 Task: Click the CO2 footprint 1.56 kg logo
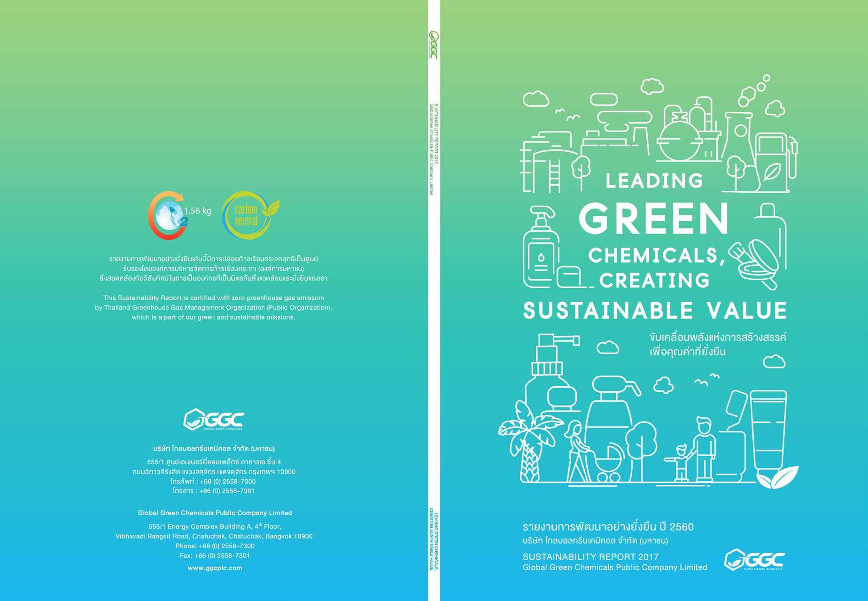click(180, 216)
